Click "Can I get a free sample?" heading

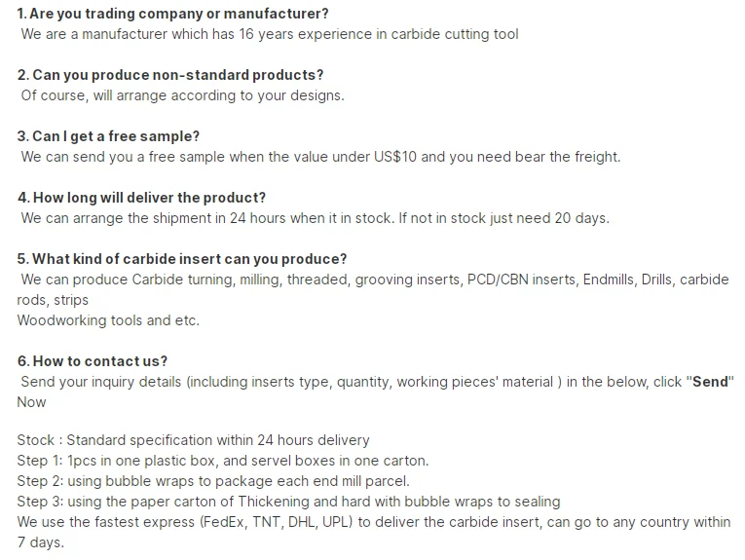[x=108, y=136]
